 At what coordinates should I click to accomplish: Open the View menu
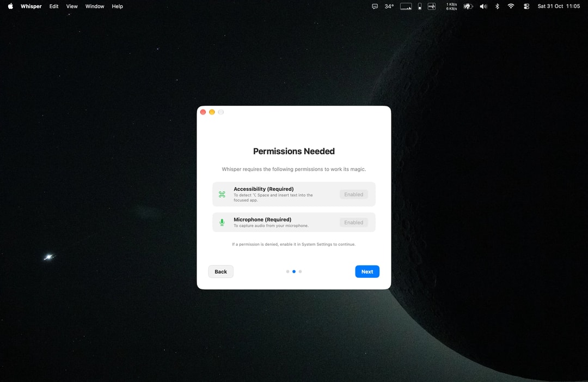pos(72,6)
